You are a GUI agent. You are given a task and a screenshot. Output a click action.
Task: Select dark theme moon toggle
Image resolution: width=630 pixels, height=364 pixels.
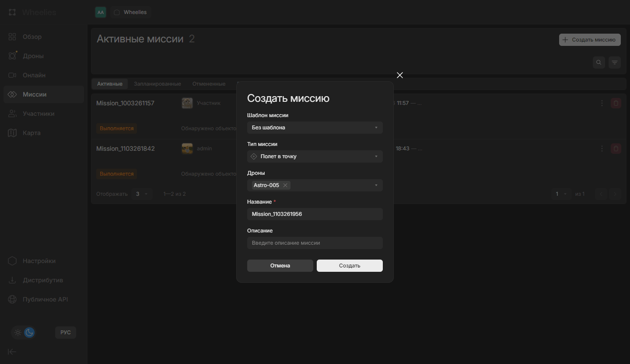(29, 333)
